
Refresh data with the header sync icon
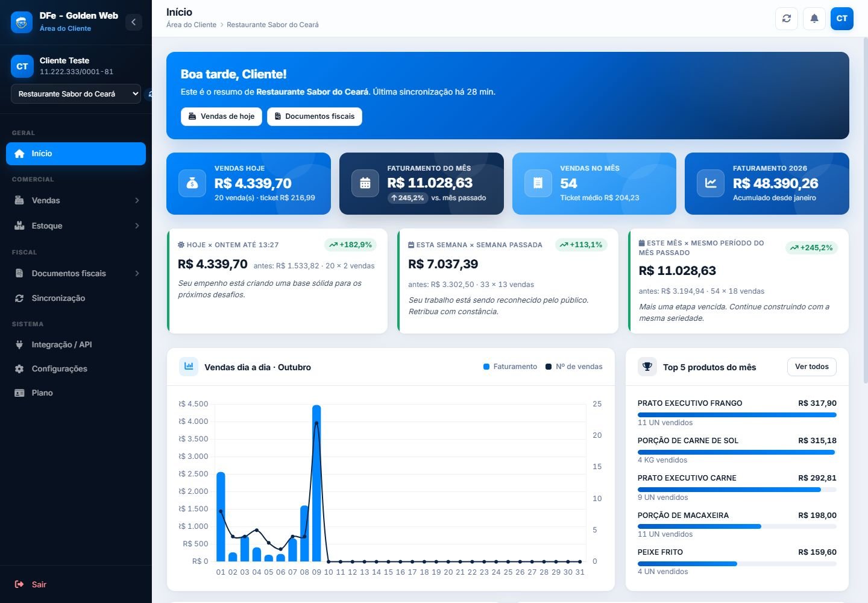coord(787,19)
